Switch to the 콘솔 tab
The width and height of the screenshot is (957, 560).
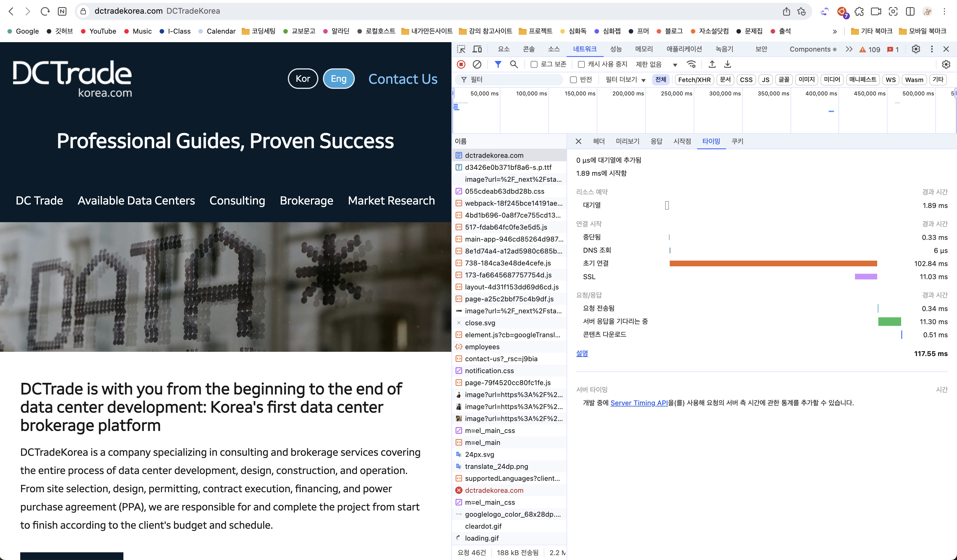(x=529, y=49)
